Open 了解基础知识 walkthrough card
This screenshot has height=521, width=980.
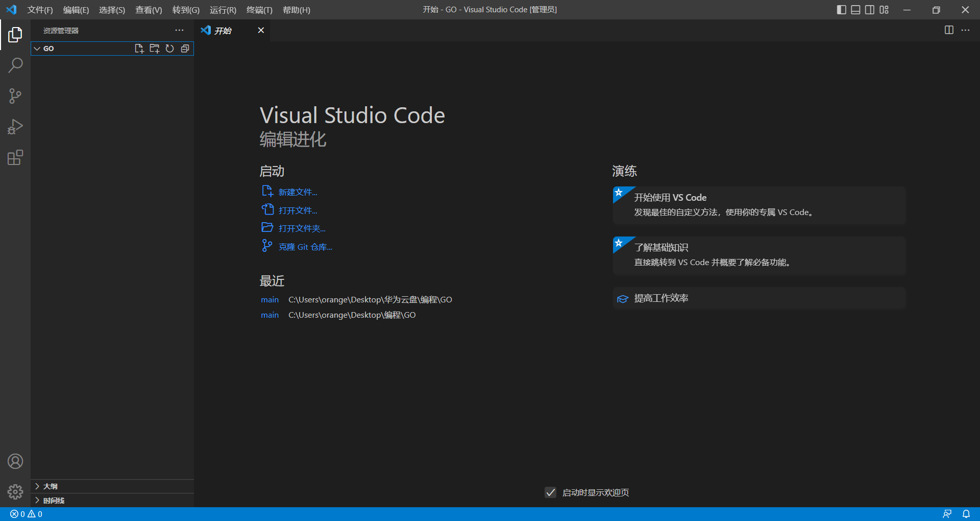click(x=759, y=255)
